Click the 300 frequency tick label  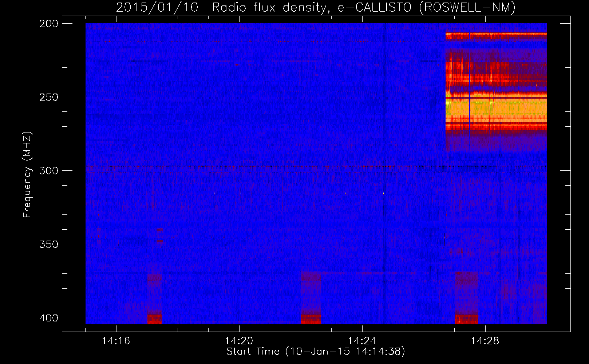pyautogui.click(x=49, y=171)
